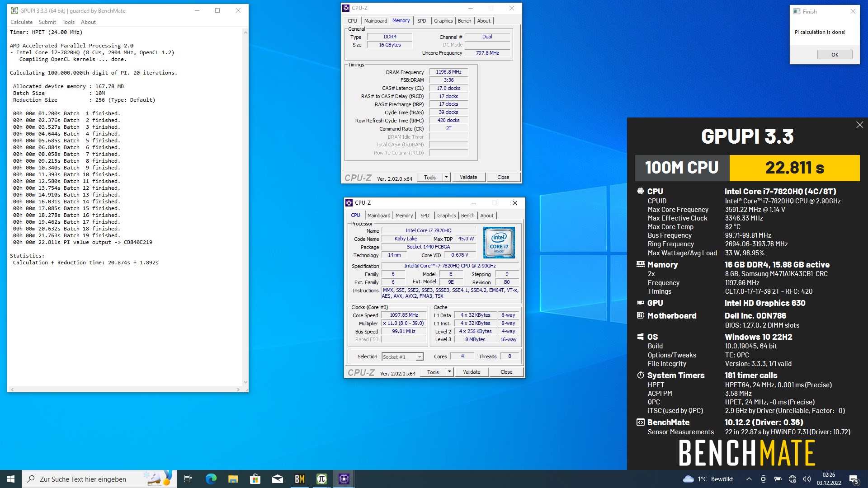The width and height of the screenshot is (868, 488).
Task: Close the Finish dialog with X
Action: 853,12
